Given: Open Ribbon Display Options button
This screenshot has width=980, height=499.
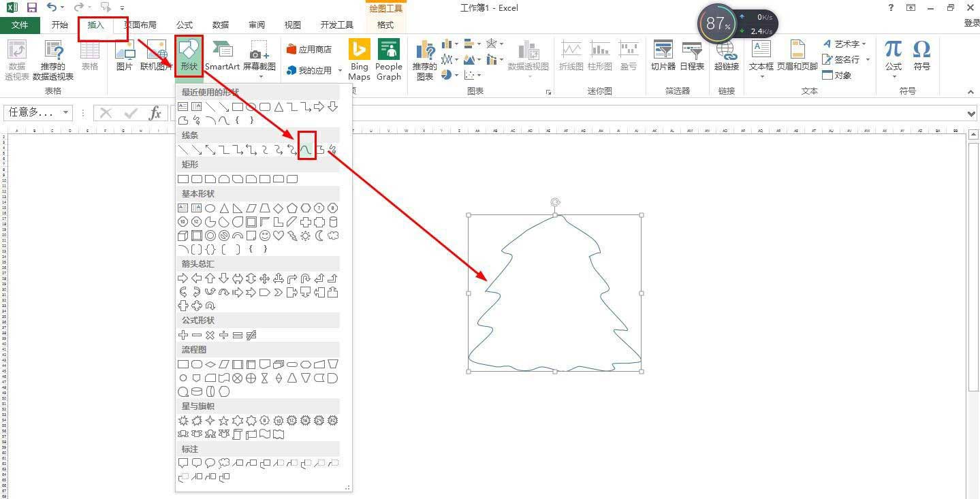Looking at the screenshot, I should tap(911, 7).
